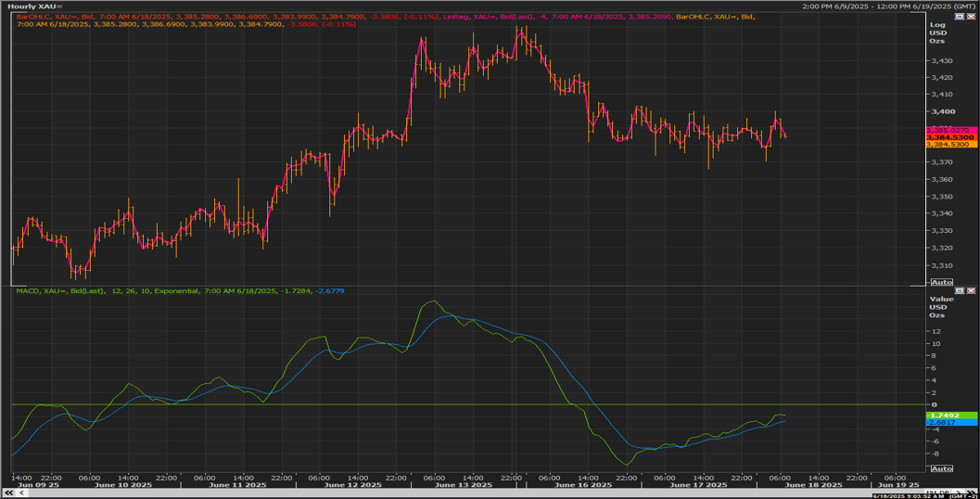Jump to latest data with double-right arrow
The image size is (980, 499).
click(971, 493)
